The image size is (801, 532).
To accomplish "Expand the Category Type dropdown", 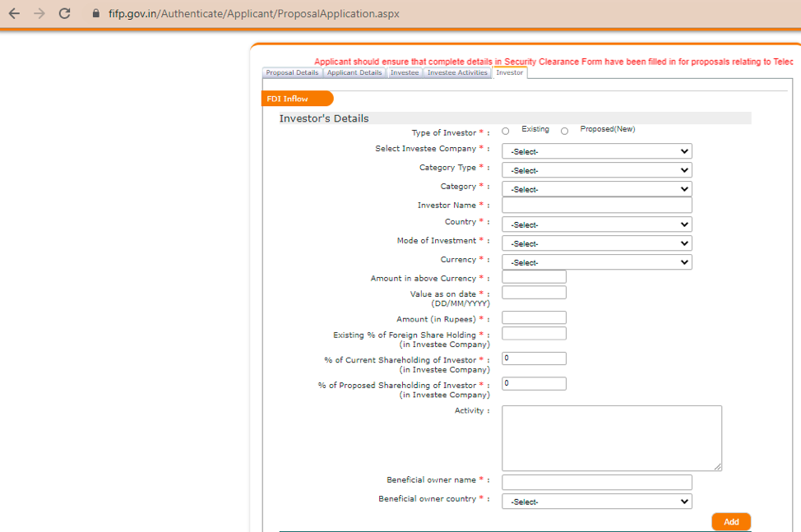I will point(596,170).
